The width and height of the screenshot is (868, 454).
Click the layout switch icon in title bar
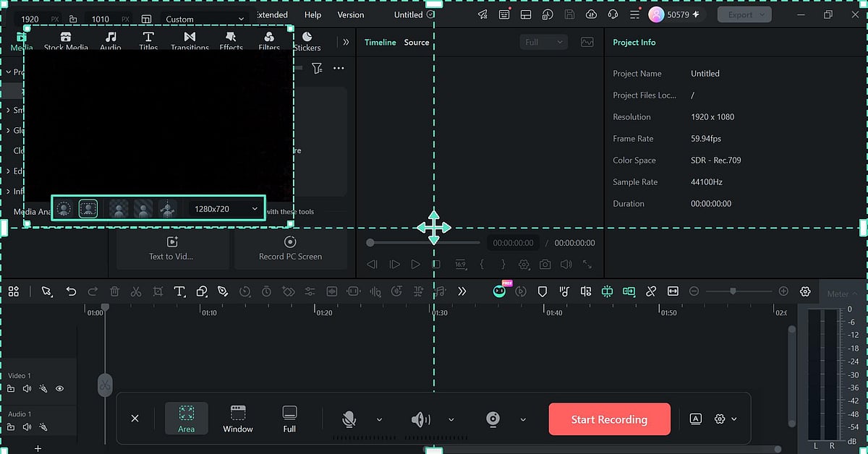(x=526, y=14)
